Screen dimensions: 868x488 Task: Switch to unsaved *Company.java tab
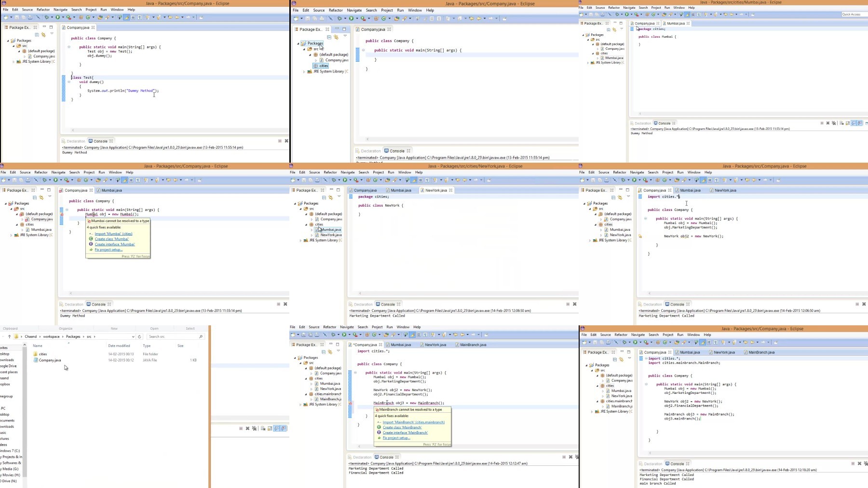[x=366, y=345]
